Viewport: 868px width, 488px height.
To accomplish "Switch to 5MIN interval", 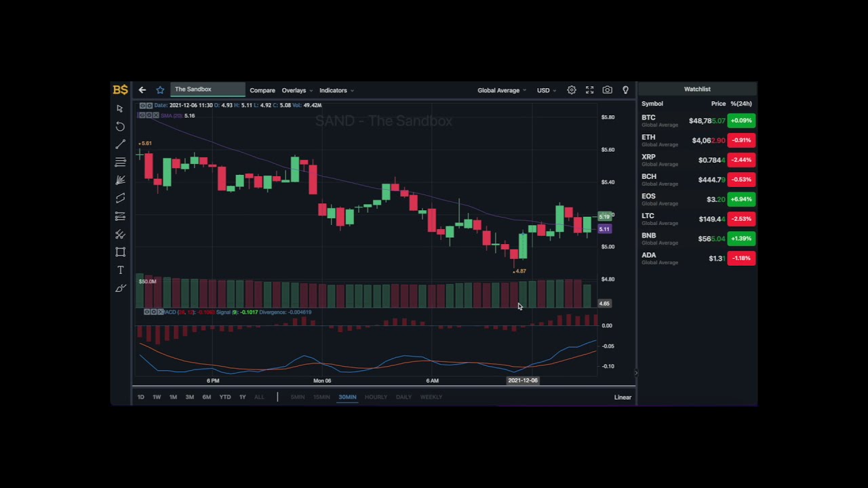I will (298, 397).
